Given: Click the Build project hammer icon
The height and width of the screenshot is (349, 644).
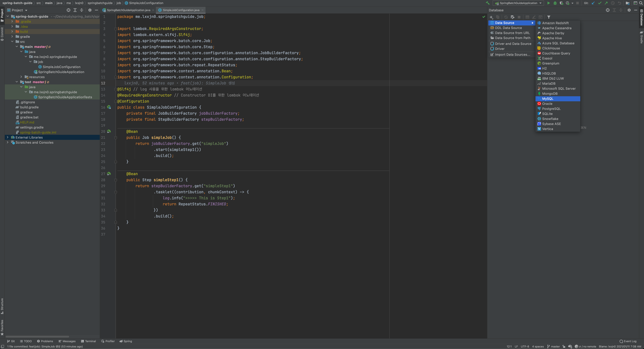Looking at the screenshot, I should click(x=487, y=3).
